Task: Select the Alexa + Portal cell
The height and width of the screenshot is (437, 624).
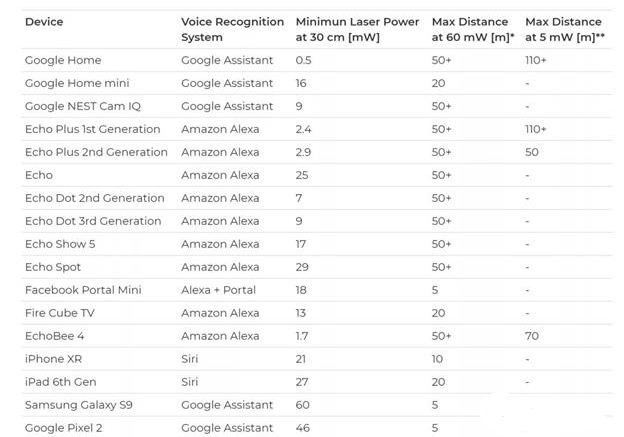Action: (218, 290)
